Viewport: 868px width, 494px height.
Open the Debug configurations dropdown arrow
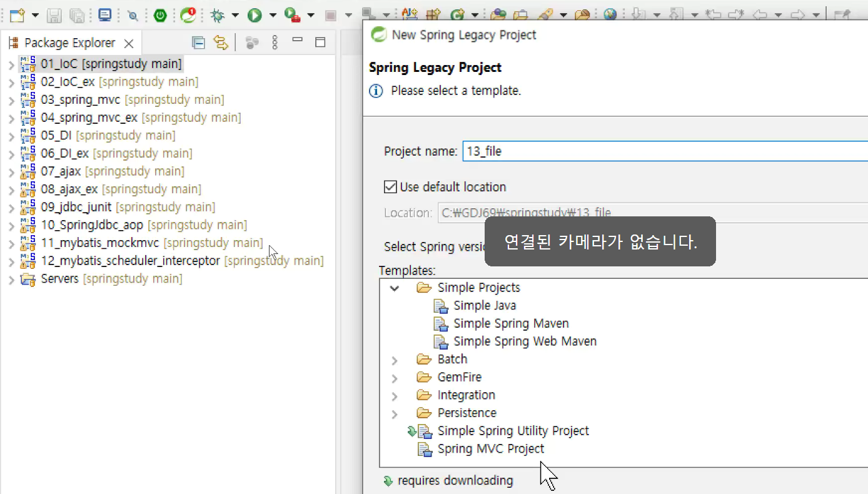click(235, 15)
